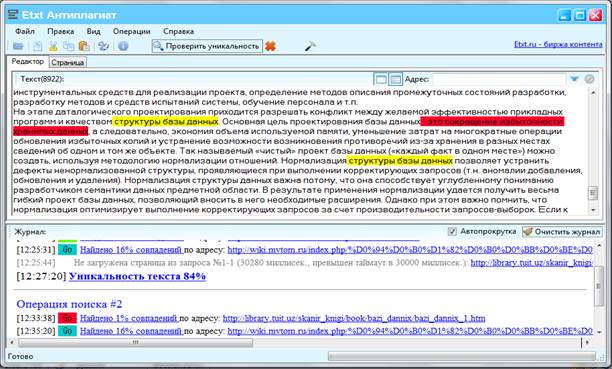The image size is (612, 369).
Task: Click the new document icon
Action: coord(37,46)
